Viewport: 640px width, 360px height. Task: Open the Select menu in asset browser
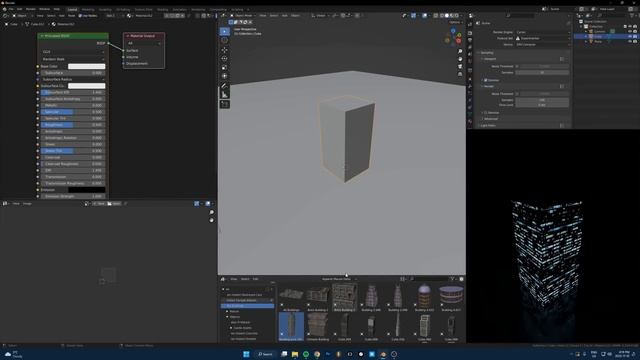(x=245, y=279)
